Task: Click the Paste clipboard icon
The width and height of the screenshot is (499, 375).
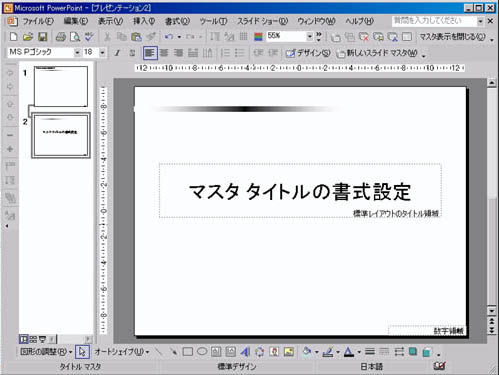Action: click(136, 37)
